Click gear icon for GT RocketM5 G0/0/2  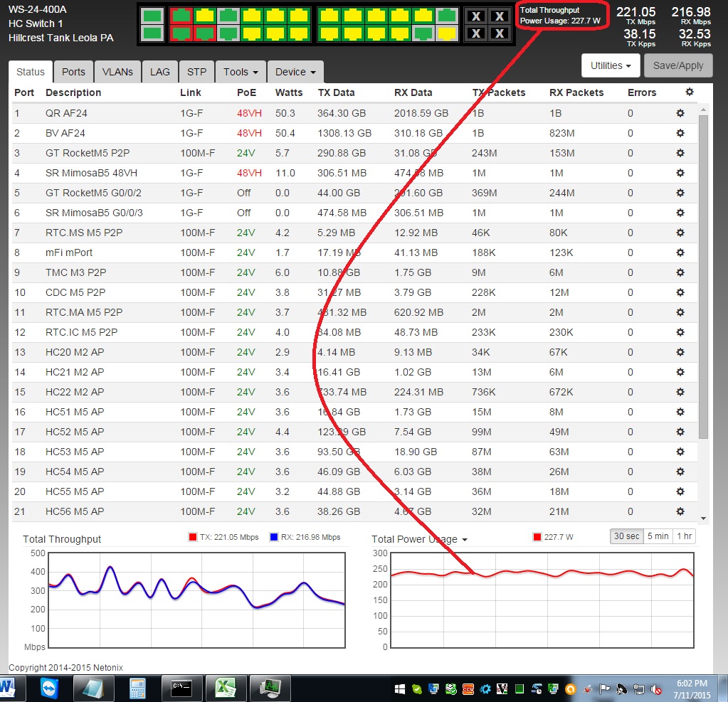(x=680, y=193)
